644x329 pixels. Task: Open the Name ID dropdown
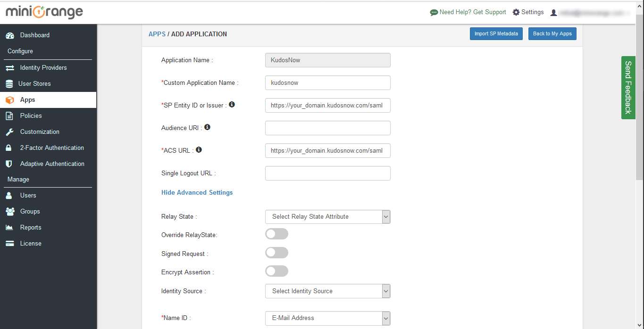(x=328, y=318)
